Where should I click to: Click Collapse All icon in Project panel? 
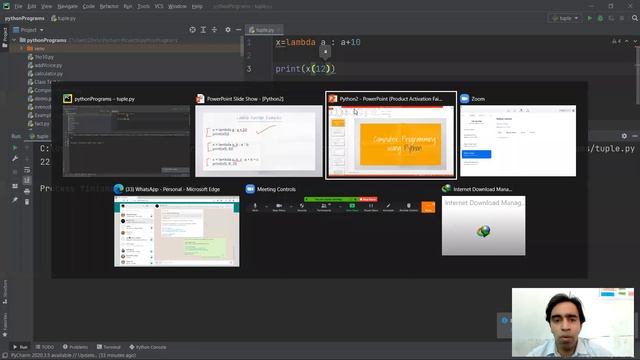[214, 30]
